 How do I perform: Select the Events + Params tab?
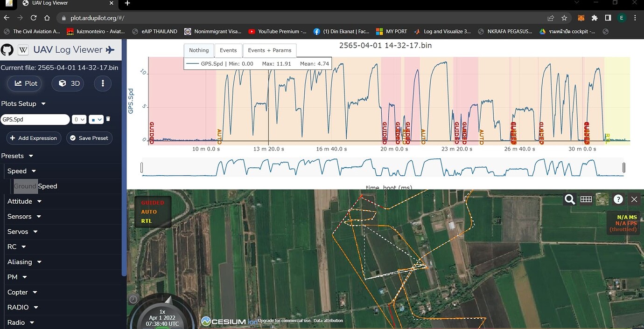click(x=269, y=50)
